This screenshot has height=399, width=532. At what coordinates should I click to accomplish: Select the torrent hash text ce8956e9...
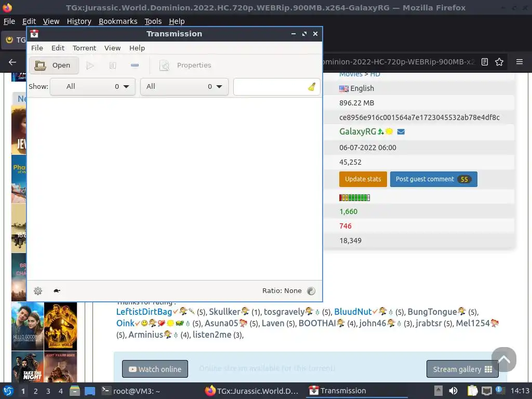tap(419, 117)
